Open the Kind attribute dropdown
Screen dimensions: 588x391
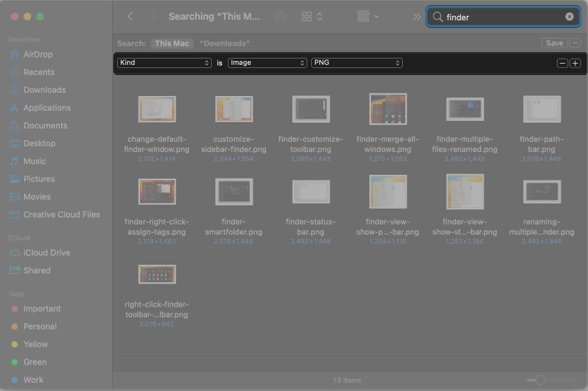(x=164, y=63)
